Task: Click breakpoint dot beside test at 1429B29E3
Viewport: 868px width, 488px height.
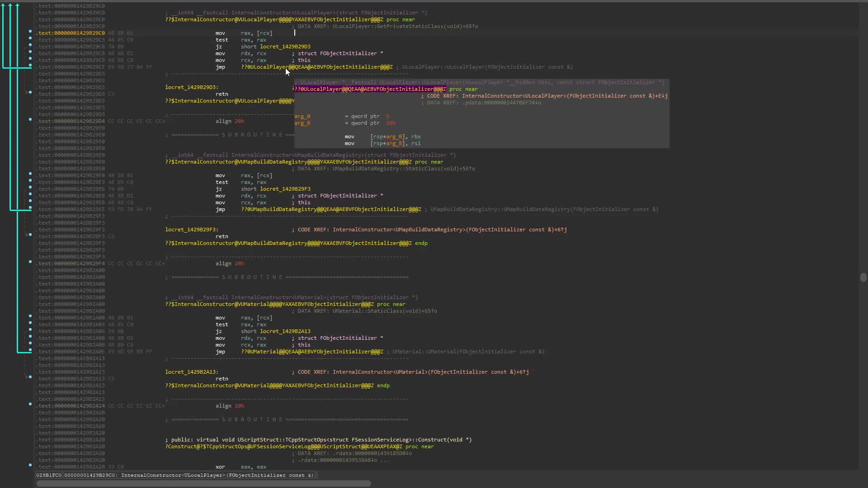Action: [30, 180]
